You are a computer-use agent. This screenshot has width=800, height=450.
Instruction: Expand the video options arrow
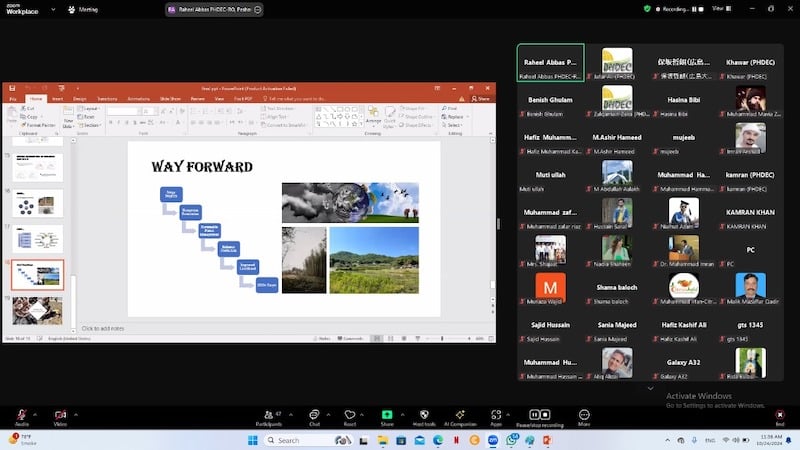(x=77, y=412)
